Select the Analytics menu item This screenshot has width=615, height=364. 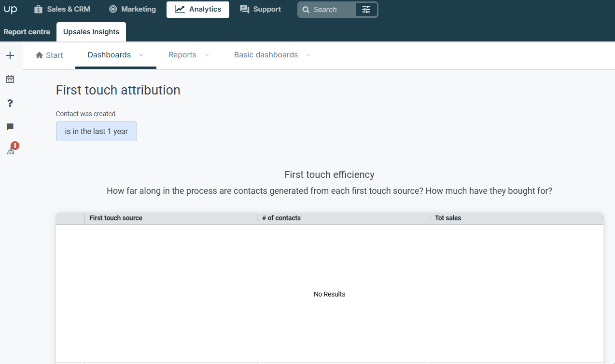[198, 9]
